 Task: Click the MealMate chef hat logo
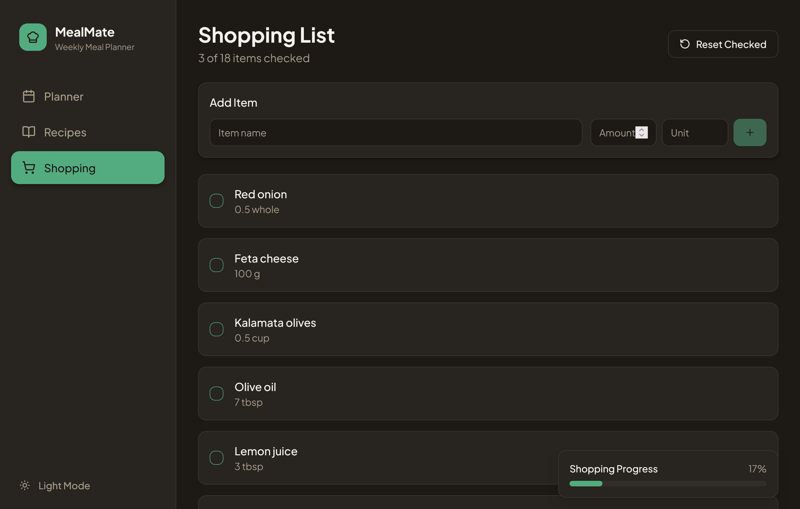[33, 37]
